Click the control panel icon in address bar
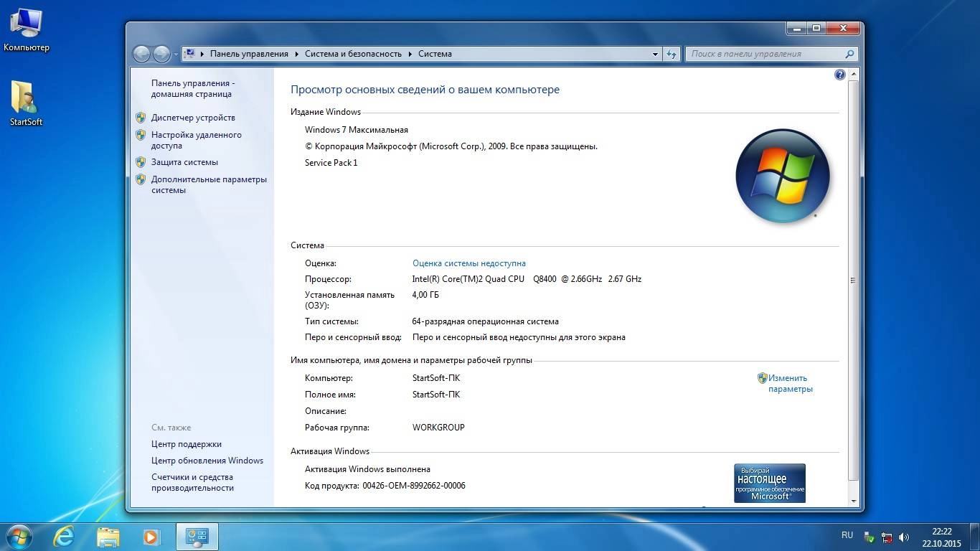This screenshot has height=551, width=980. click(190, 54)
